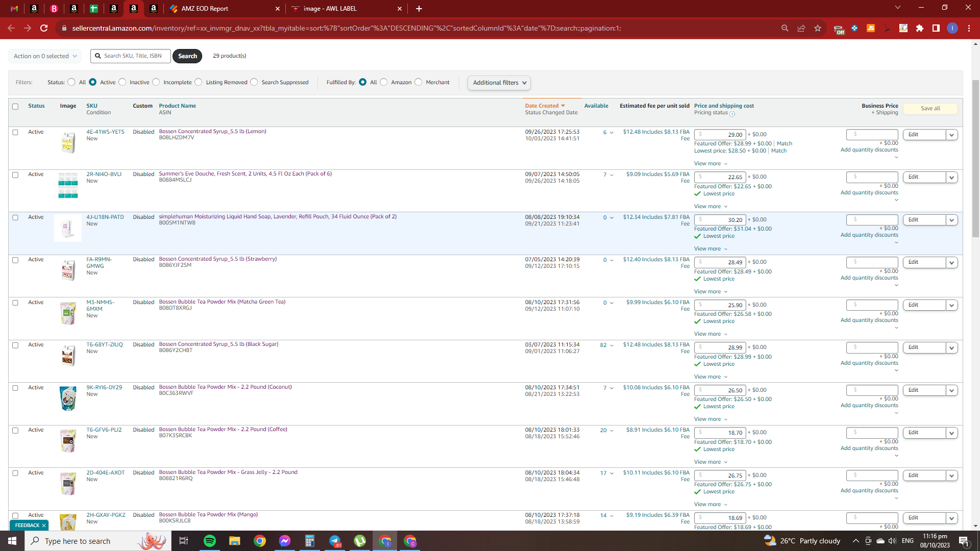The width and height of the screenshot is (980, 551).
Task: Expand available quantity arrow for Coffee powder row
Action: [611, 431]
